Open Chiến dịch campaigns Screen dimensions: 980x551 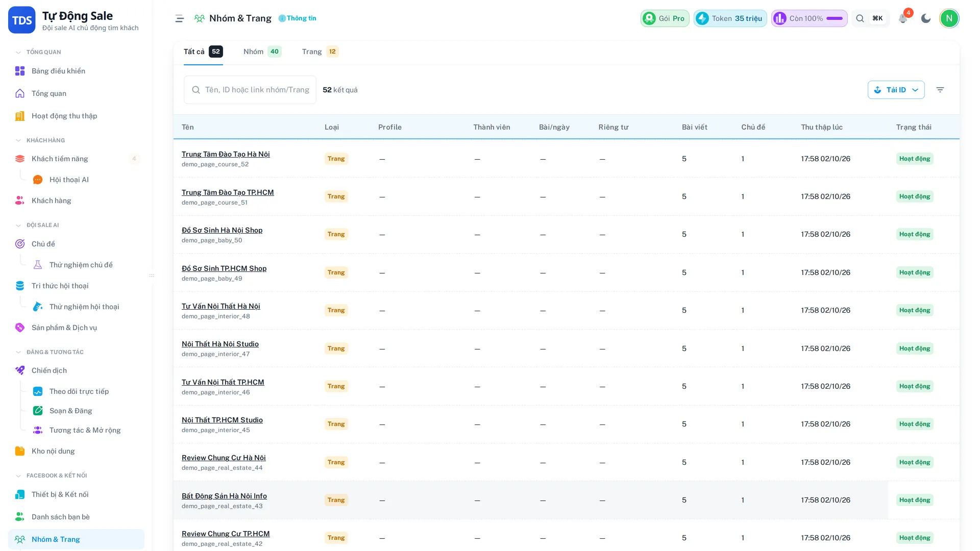pyautogui.click(x=77, y=370)
